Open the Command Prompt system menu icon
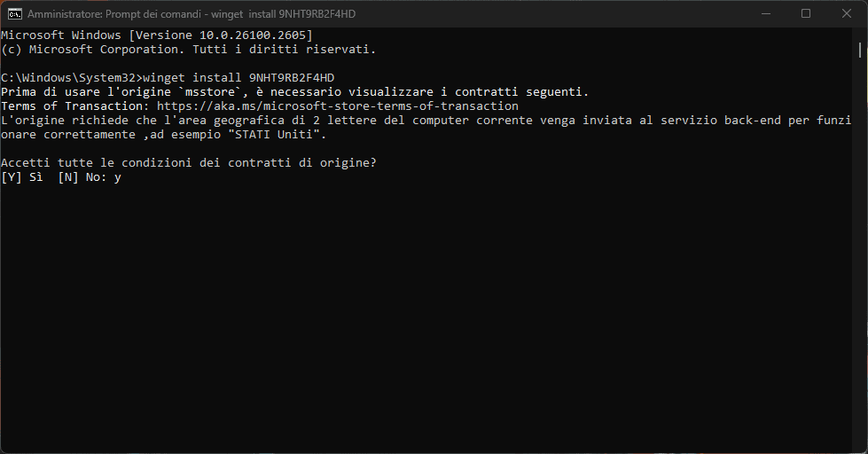The height and width of the screenshot is (454, 868). 14,14
